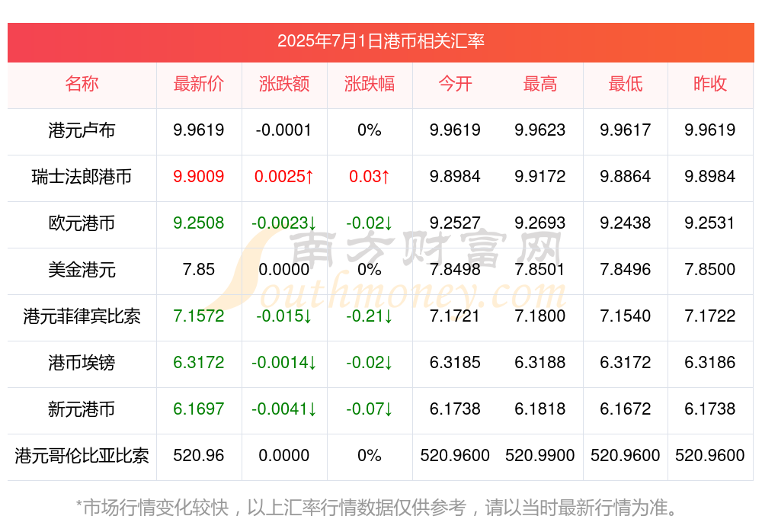Image resolution: width=762 pixels, height=532 pixels.
Task: Click the green latest price 6.1697
Action: [x=198, y=409]
